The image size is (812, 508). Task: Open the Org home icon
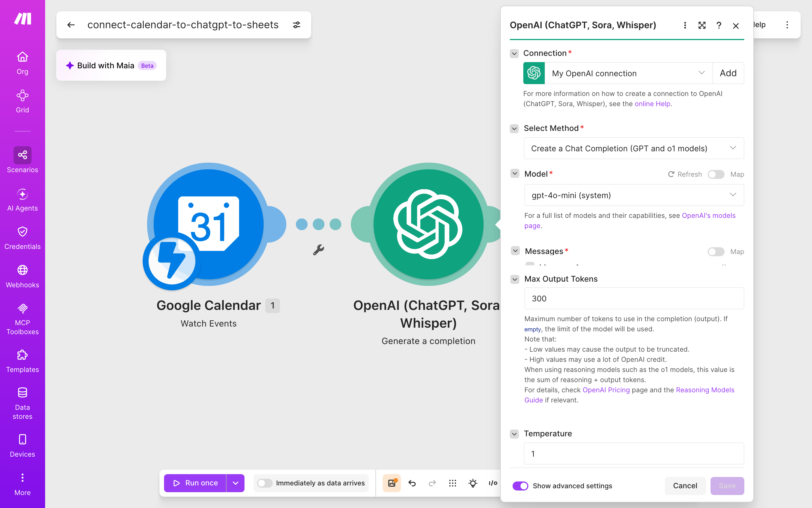point(23,63)
